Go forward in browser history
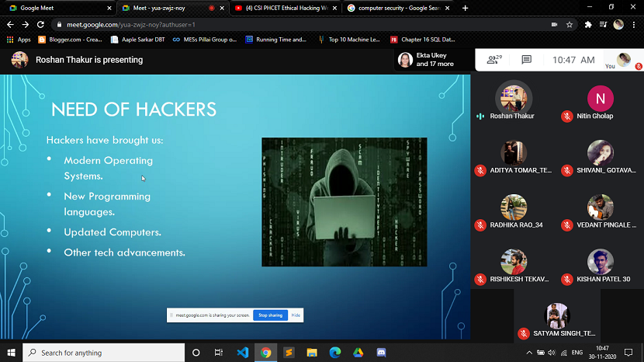This screenshot has width=644, height=362. pos(26,25)
